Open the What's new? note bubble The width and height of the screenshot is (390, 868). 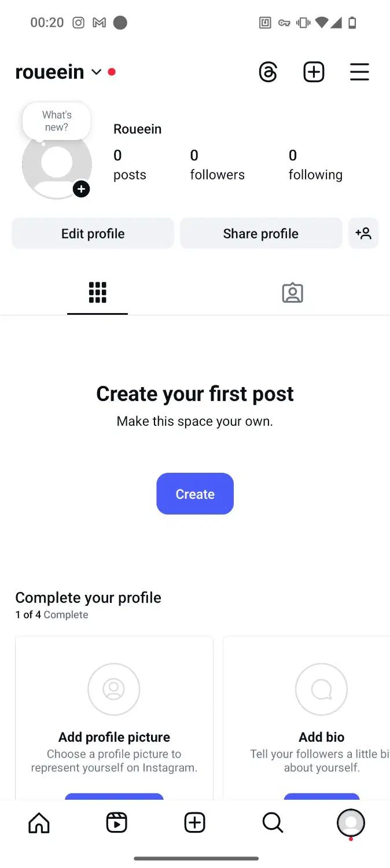[57, 121]
